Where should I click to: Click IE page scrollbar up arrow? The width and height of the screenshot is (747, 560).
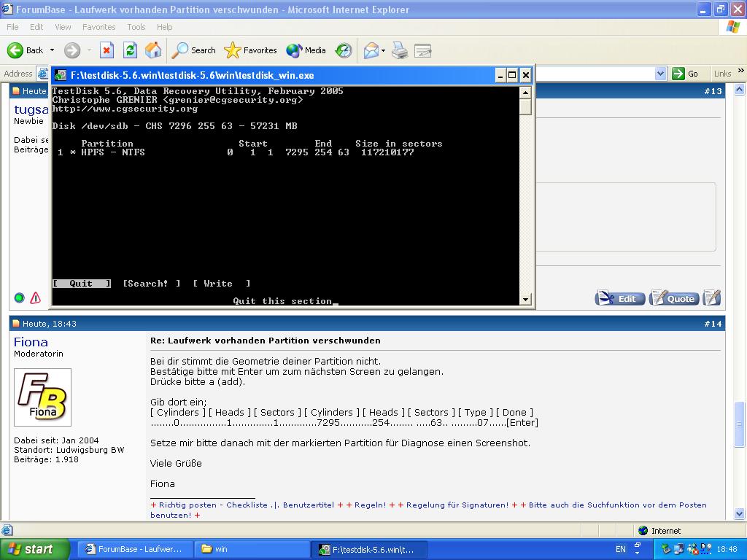[740, 89]
